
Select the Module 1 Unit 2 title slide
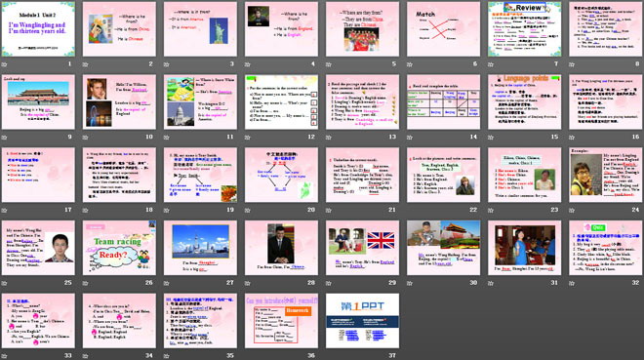(38, 29)
